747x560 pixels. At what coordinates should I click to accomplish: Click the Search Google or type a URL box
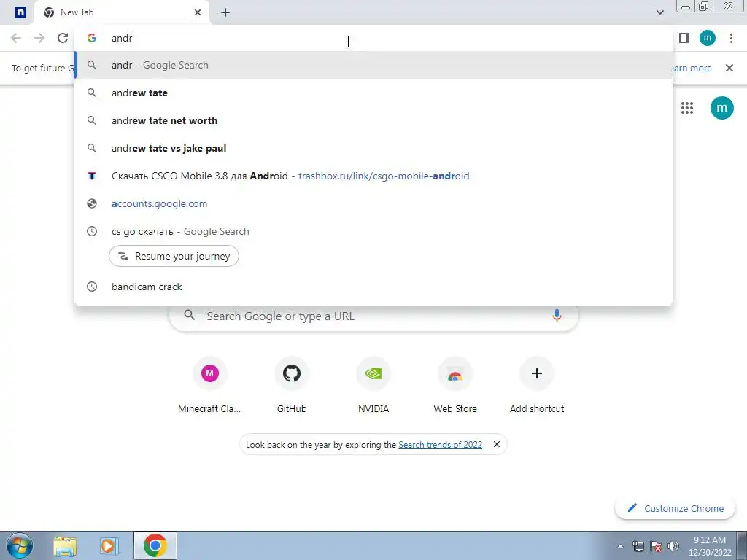coord(373,316)
